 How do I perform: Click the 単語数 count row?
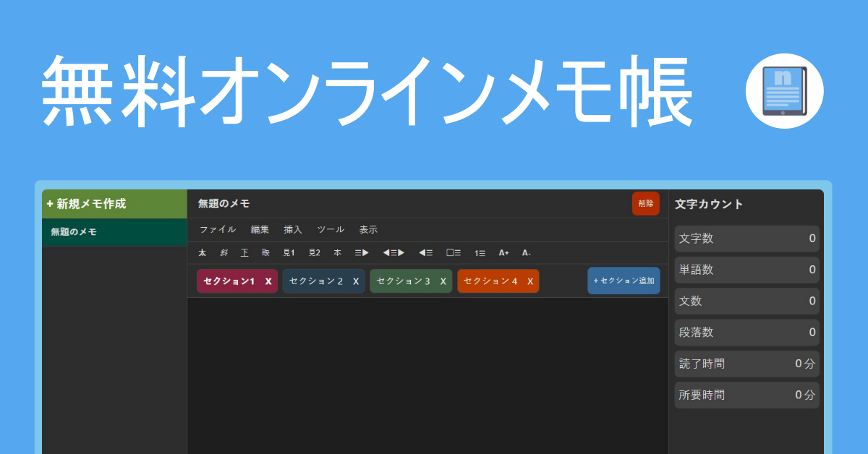tap(747, 270)
